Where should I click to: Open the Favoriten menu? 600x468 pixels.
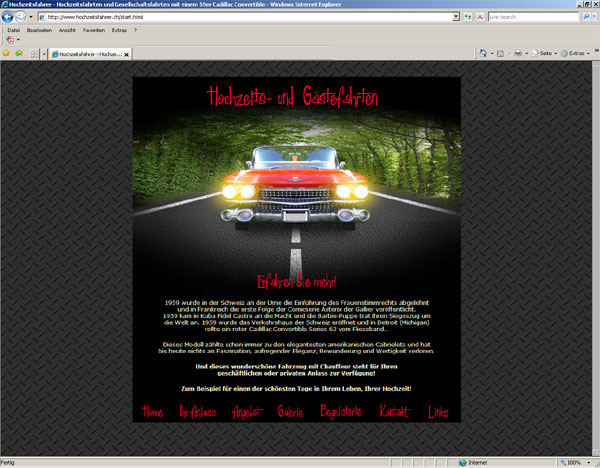(94, 30)
